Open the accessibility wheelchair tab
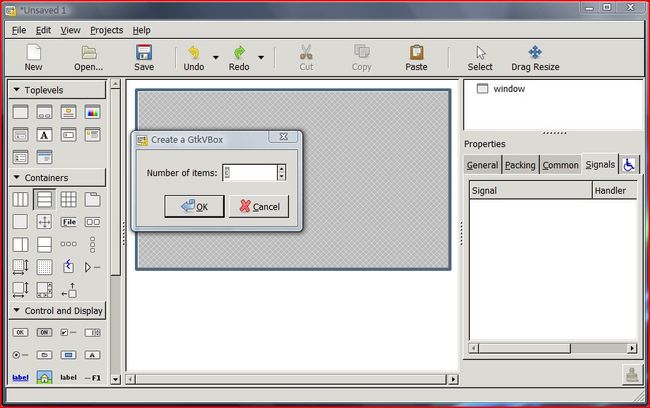This screenshot has width=650, height=408. pos(629,165)
